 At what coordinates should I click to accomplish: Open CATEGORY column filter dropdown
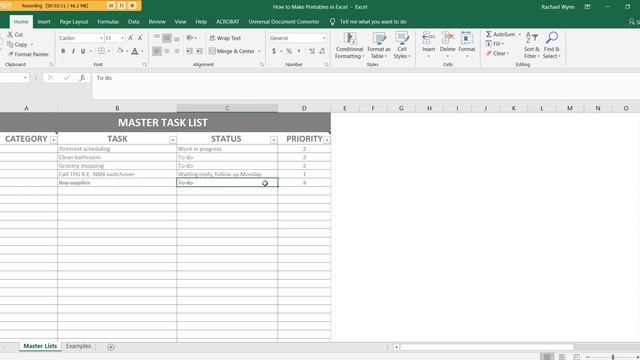[53, 140]
